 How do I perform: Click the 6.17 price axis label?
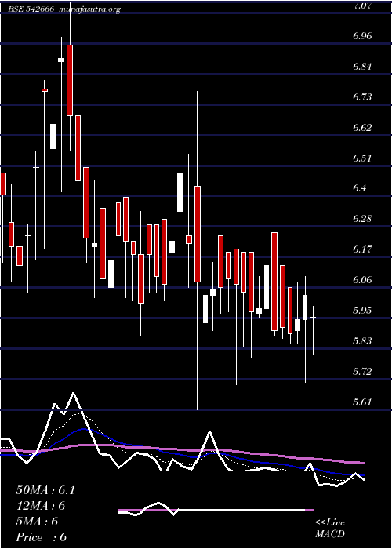coord(362,249)
